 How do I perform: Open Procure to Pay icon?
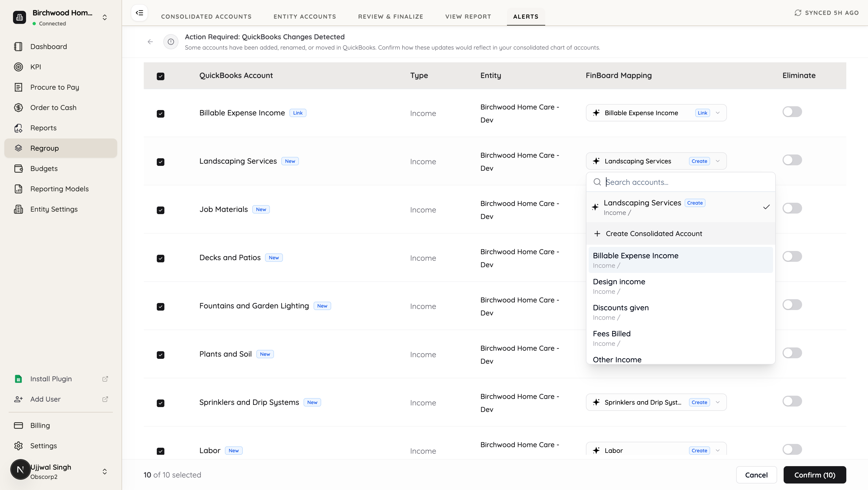(18, 87)
